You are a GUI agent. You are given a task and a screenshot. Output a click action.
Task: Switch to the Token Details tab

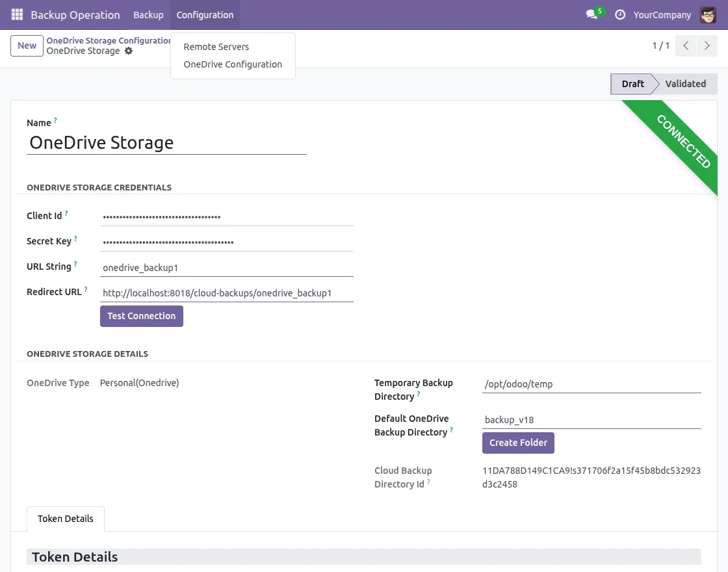point(65,519)
